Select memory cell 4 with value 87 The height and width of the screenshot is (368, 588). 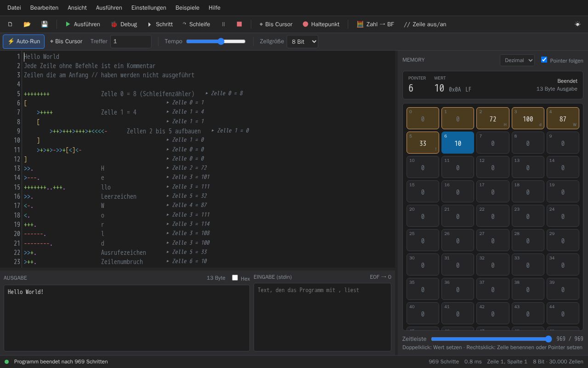click(x=563, y=118)
